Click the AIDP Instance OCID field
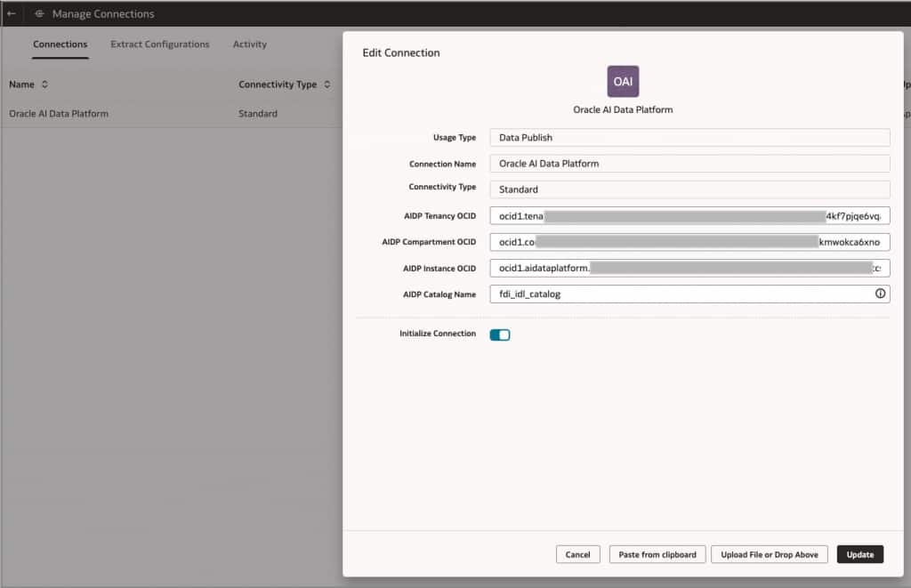911x588 pixels. [689, 268]
